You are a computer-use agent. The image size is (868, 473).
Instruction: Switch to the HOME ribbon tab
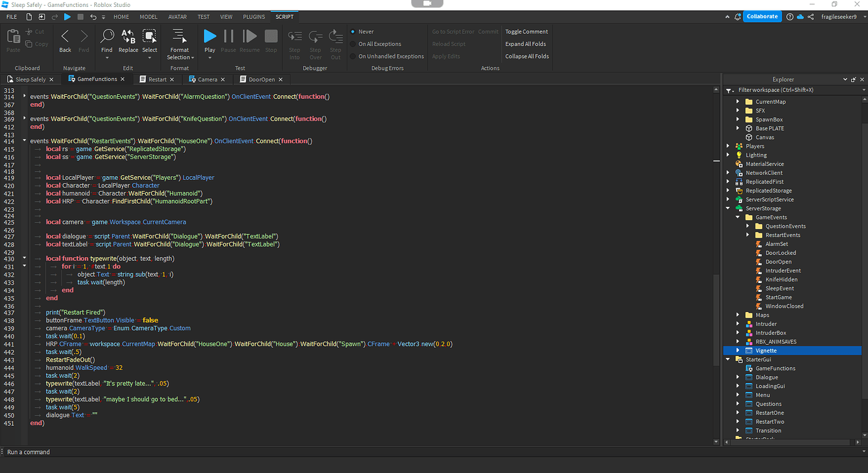121,16
